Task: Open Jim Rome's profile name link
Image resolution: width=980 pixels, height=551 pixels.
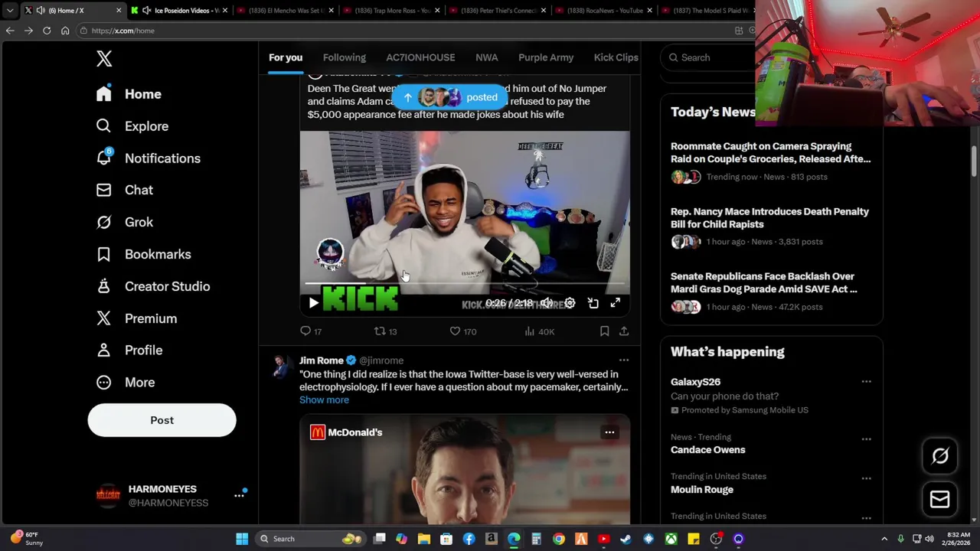Action: coord(322,360)
